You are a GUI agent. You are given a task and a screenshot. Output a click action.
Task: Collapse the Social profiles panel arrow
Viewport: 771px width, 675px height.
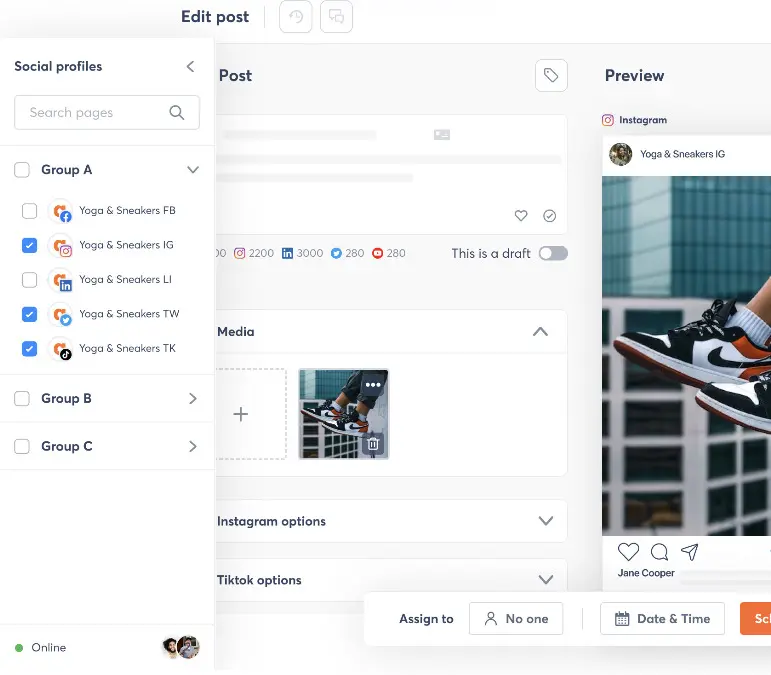pyautogui.click(x=191, y=66)
